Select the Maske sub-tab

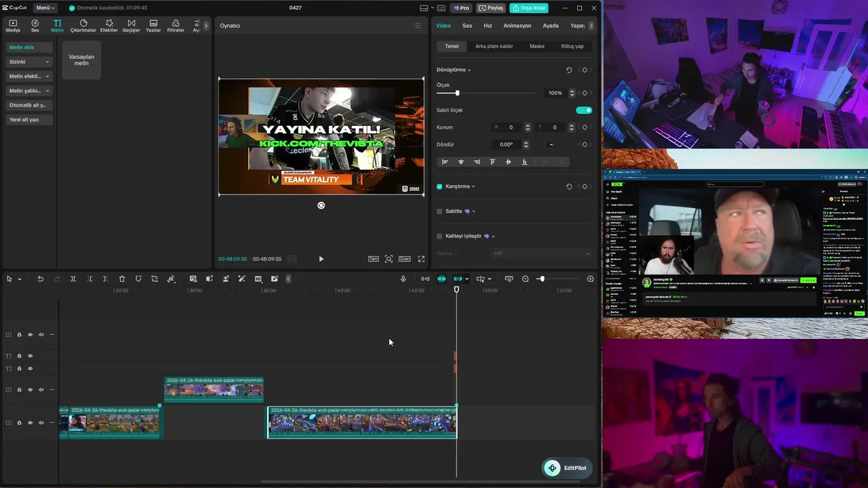(x=537, y=46)
